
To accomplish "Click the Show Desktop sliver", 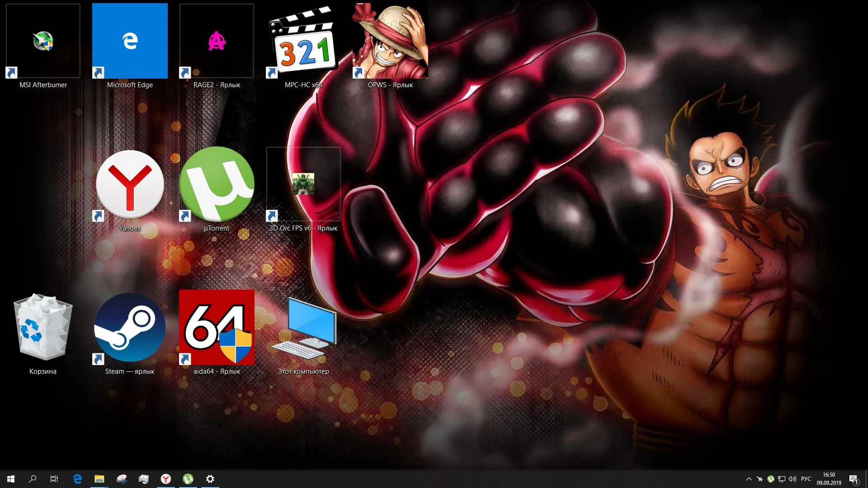I will click(x=866, y=479).
